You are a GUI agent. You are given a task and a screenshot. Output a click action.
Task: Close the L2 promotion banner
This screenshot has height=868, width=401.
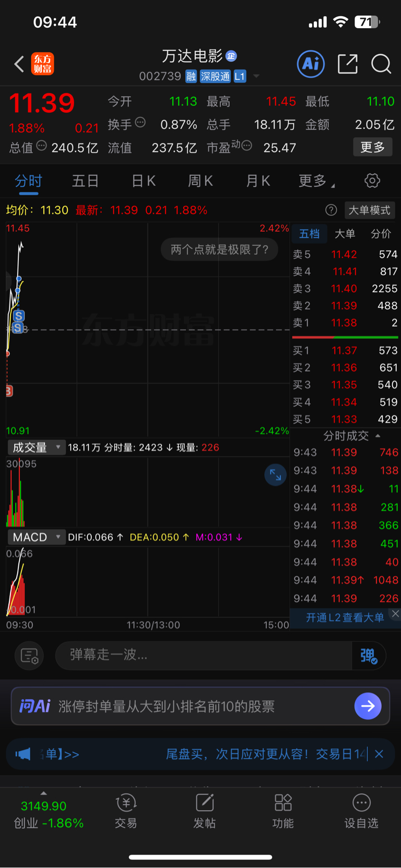point(395,614)
